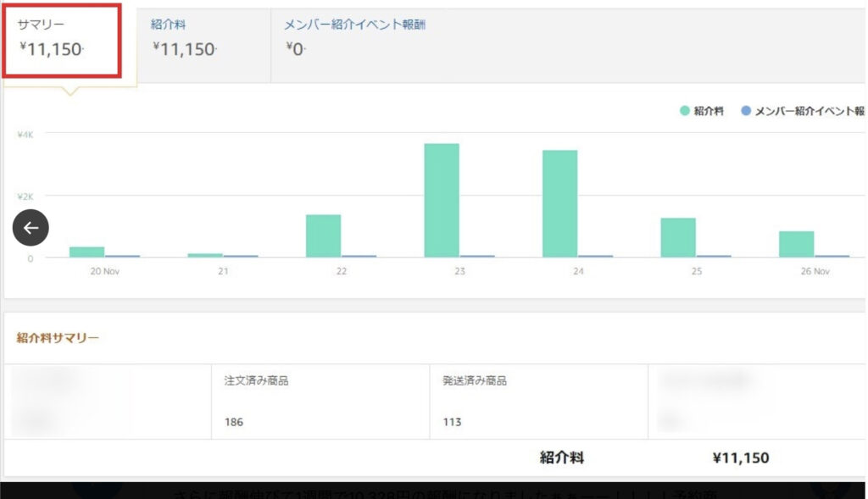Screen dimensions: 868x499
Task: Click the green bar for 24
Action: [559, 203]
